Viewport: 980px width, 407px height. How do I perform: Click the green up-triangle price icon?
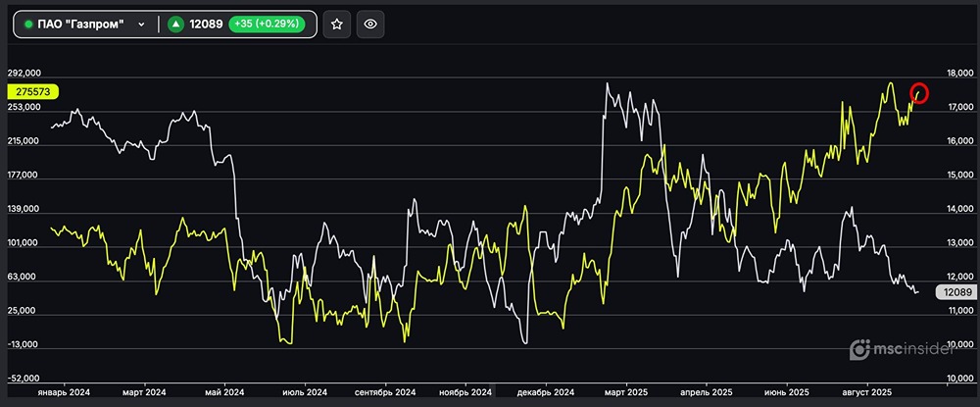[x=175, y=25]
